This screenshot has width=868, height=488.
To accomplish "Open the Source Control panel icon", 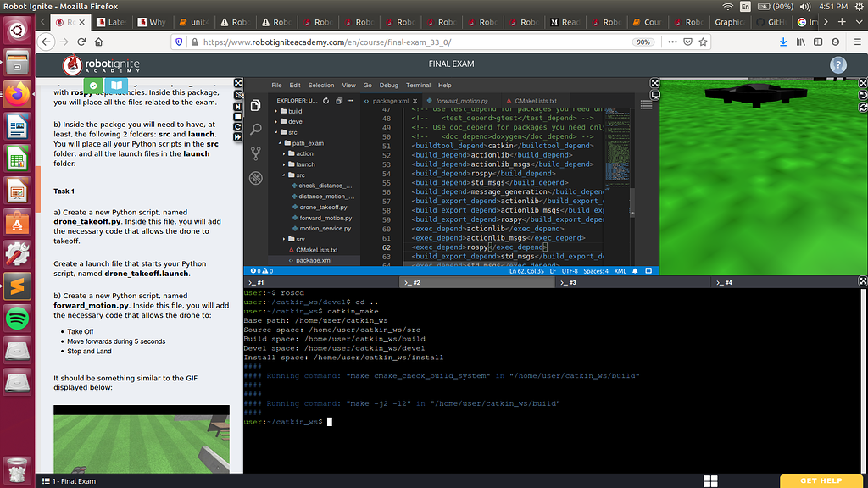I will click(256, 153).
